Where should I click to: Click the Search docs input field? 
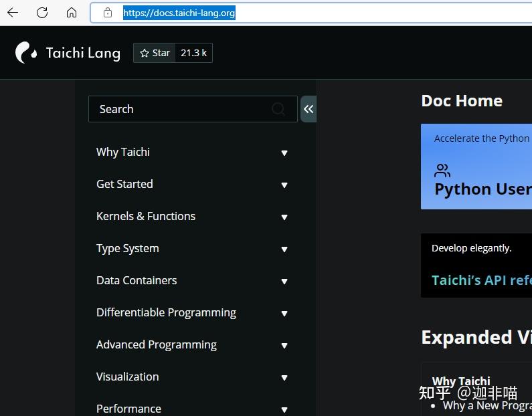[x=181, y=109]
